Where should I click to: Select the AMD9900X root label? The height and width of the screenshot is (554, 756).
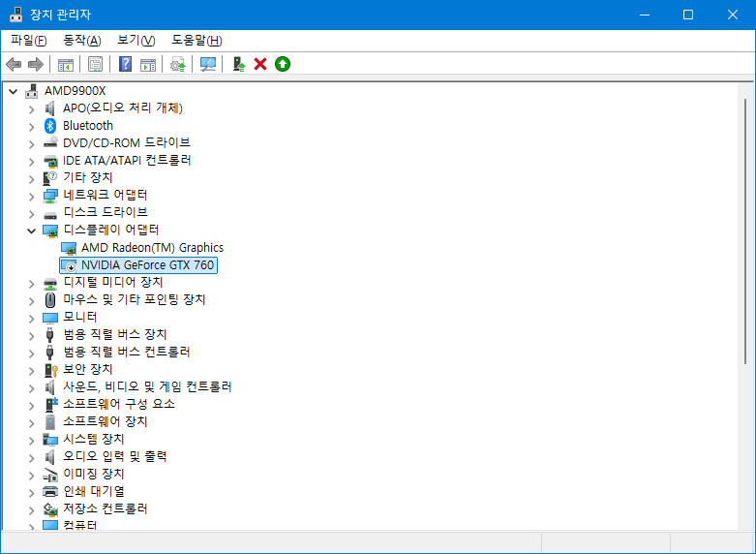[75, 91]
